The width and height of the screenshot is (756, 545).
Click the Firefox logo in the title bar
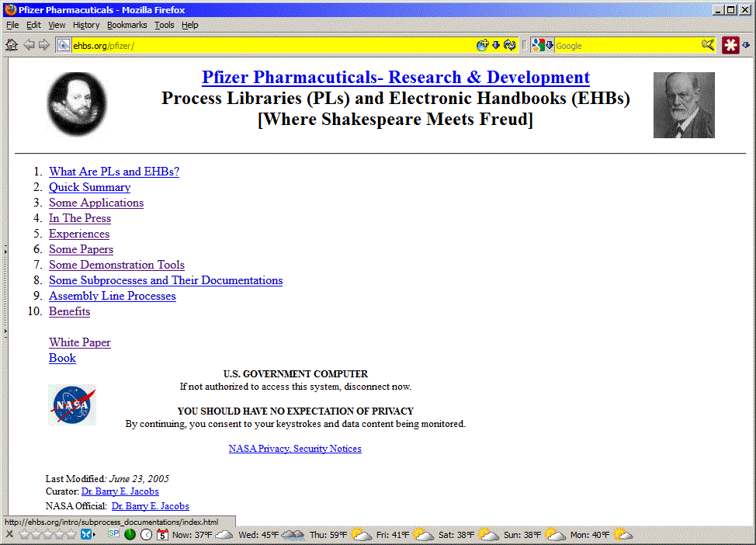[10, 9]
